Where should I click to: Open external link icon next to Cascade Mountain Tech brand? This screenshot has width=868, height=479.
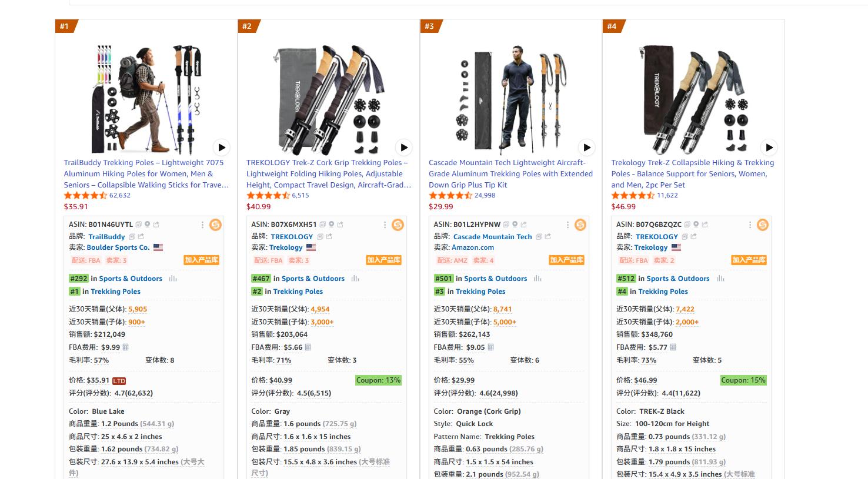(547, 237)
